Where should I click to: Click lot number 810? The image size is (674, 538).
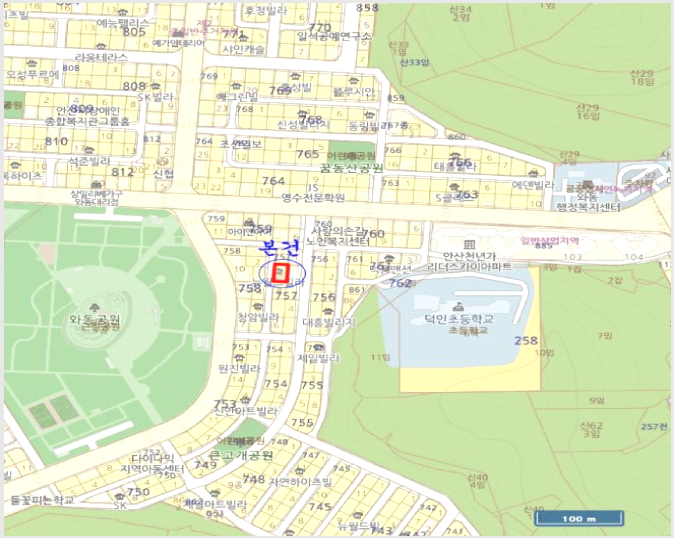pos(56,141)
